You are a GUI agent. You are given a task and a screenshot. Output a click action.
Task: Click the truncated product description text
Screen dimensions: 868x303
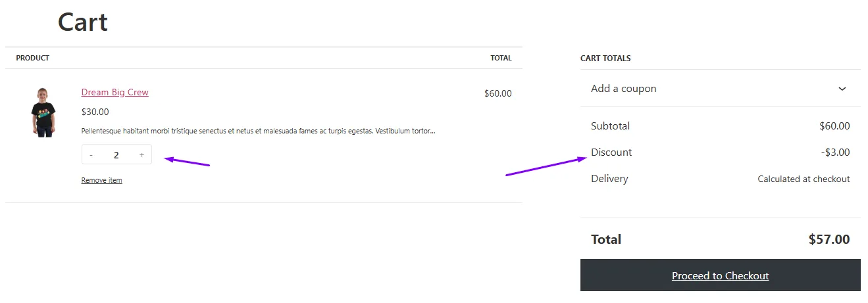tap(258, 131)
